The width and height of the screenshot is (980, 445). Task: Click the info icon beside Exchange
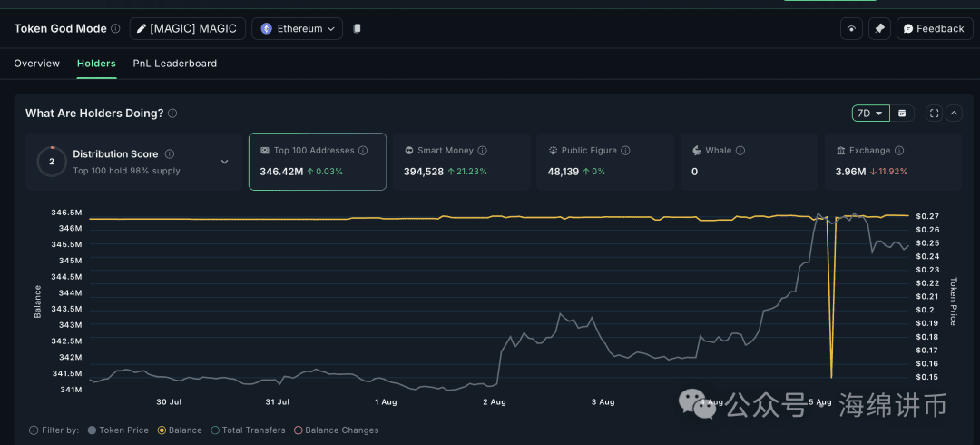[899, 151]
